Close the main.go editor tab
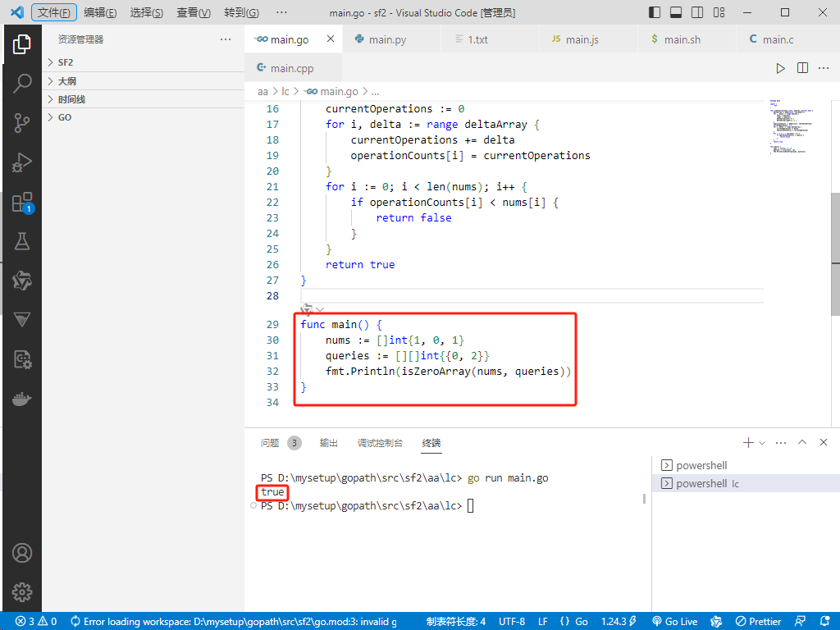This screenshot has width=840, height=630. click(x=331, y=39)
